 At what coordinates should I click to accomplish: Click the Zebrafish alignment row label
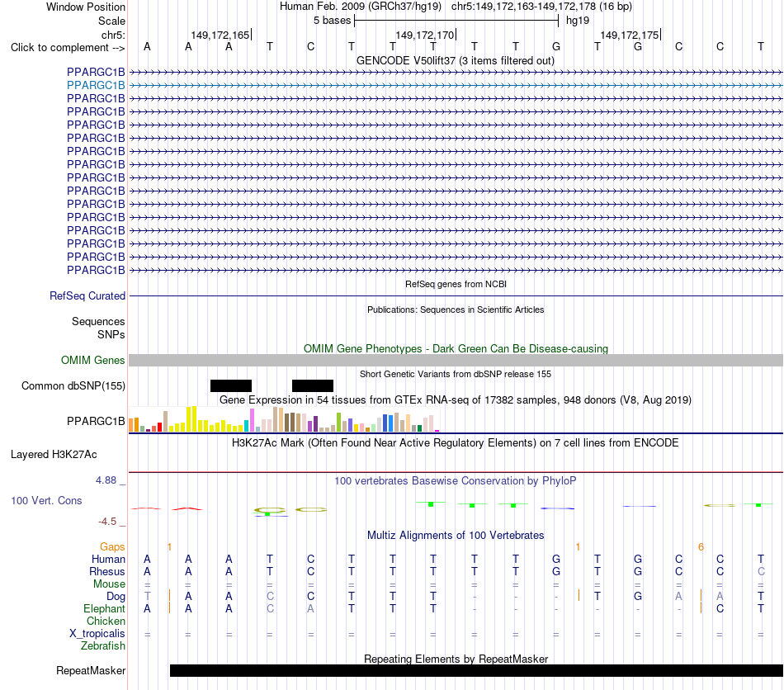tap(103, 646)
